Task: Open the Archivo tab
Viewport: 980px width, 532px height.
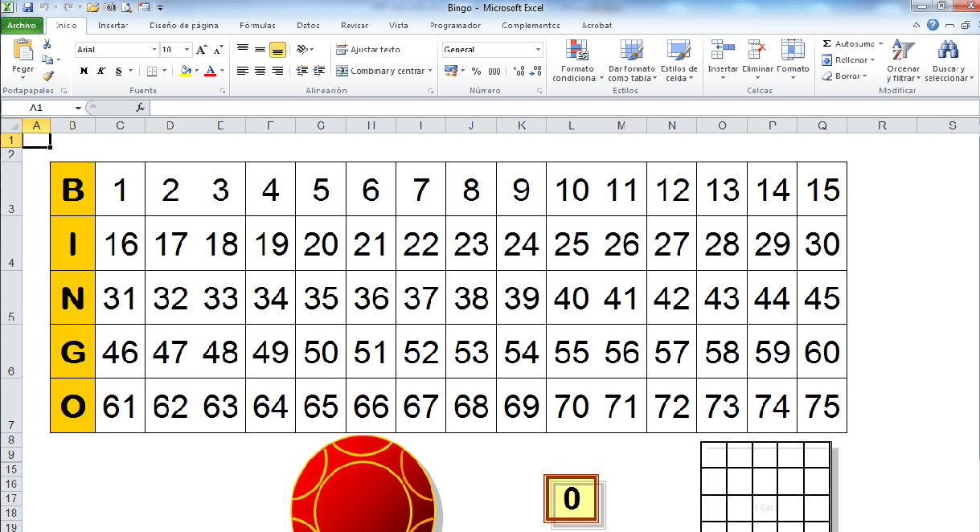Action: (22, 25)
